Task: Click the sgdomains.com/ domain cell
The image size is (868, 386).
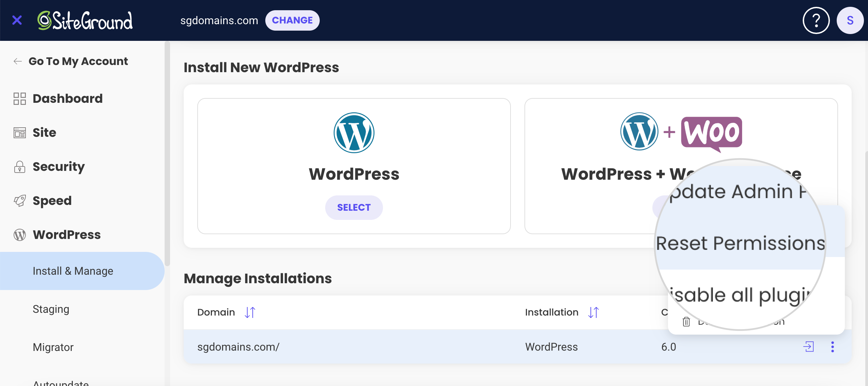Action: pyautogui.click(x=238, y=347)
